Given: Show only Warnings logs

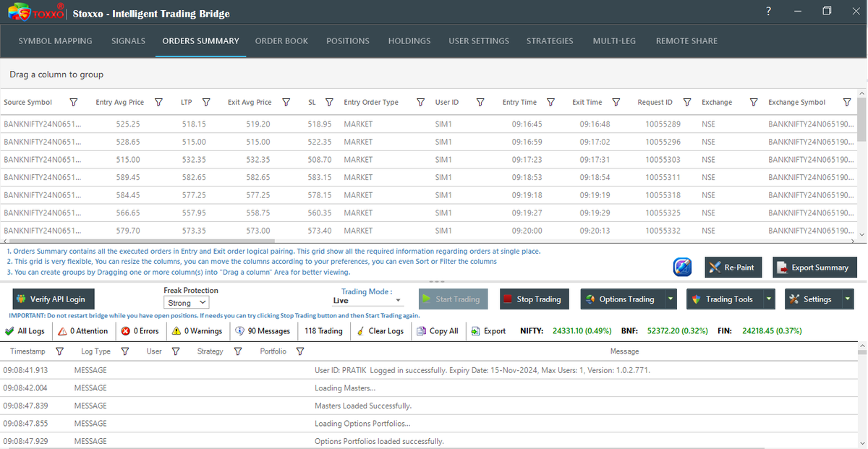Looking at the screenshot, I should (197, 331).
